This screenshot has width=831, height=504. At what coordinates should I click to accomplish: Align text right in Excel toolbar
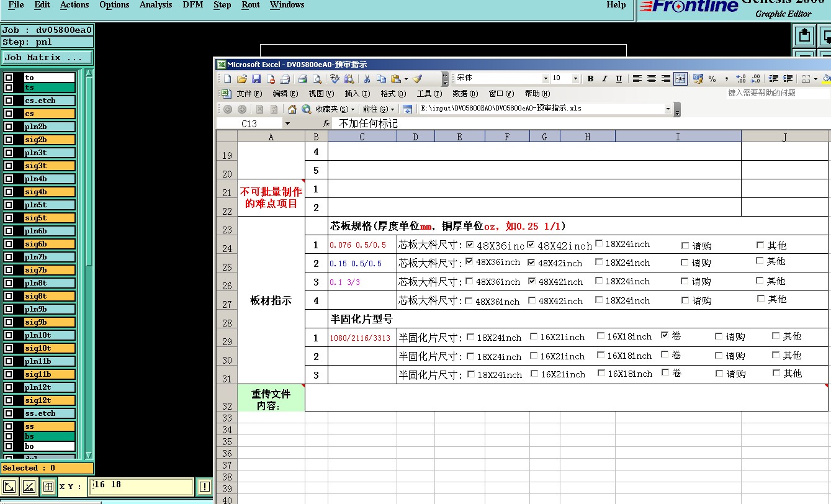pos(666,79)
